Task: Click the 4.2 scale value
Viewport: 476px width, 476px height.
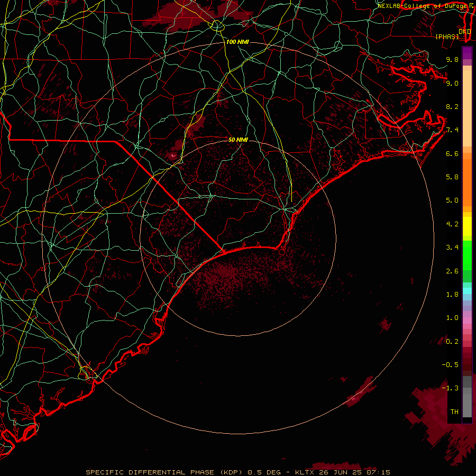Action: 452,224
